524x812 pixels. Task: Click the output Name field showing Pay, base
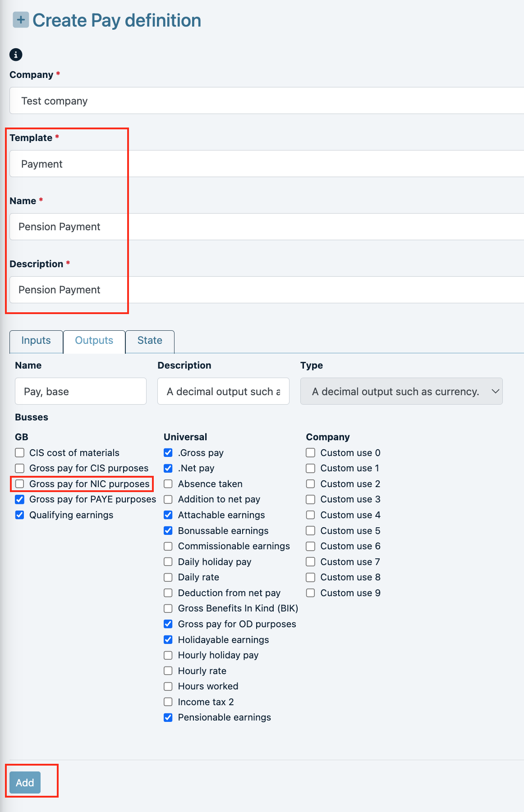(x=81, y=391)
